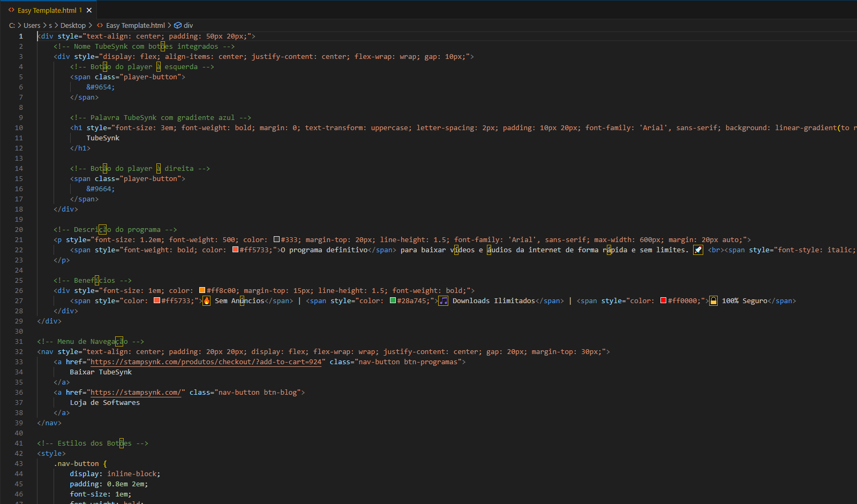Open the https://stampsynk.com/ link on line 36
The width and height of the screenshot is (857, 504).
(136, 393)
